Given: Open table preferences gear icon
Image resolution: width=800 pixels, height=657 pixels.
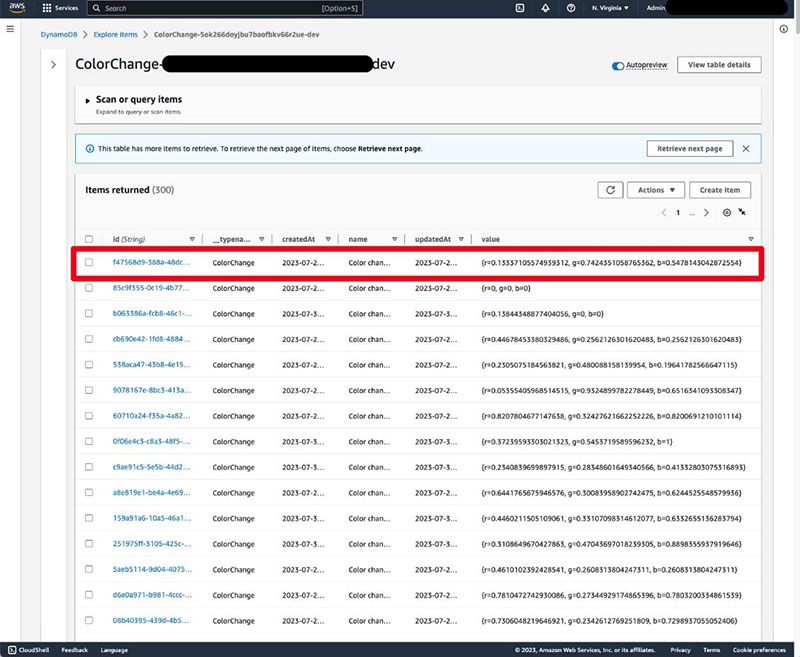Looking at the screenshot, I should tap(726, 213).
